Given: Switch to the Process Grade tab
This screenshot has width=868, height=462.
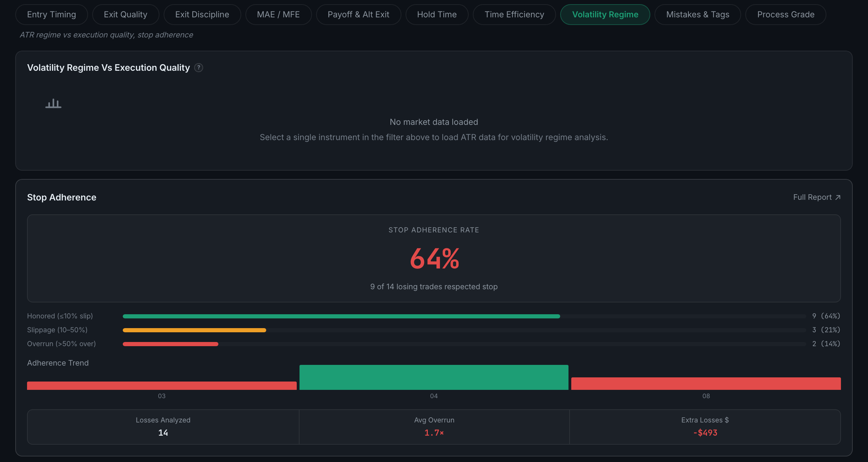Looking at the screenshot, I should (x=786, y=15).
